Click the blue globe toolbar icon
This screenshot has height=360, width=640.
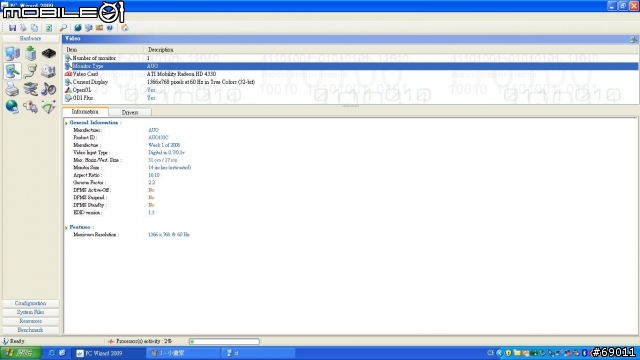coord(78,28)
